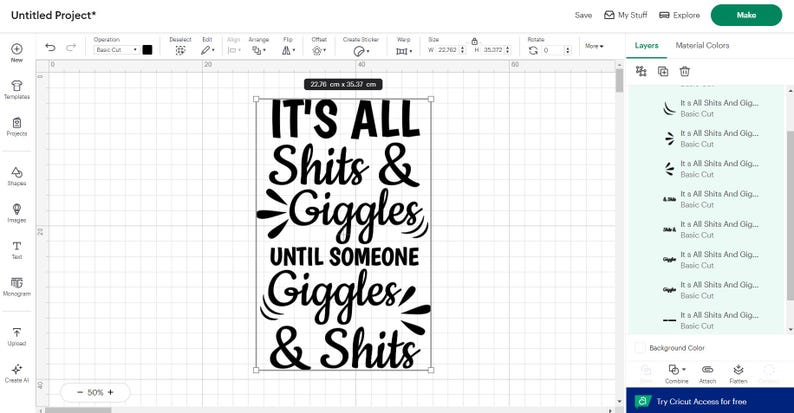Open the Shapes tool
This screenshot has width=794, height=413.
pos(17,176)
